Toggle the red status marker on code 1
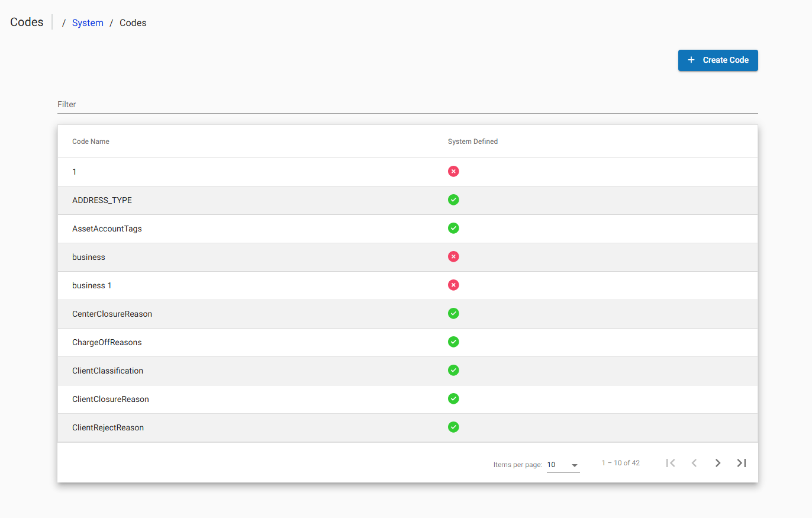 tap(453, 171)
